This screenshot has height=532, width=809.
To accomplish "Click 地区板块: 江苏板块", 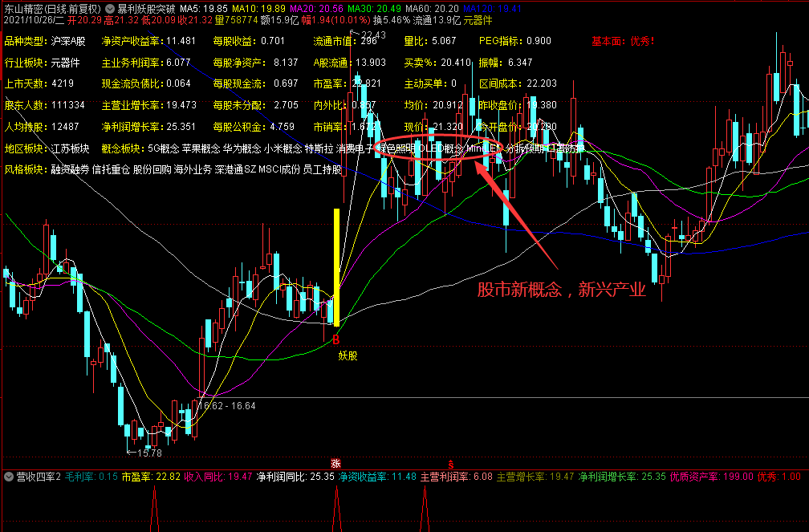I will [x=47, y=148].
